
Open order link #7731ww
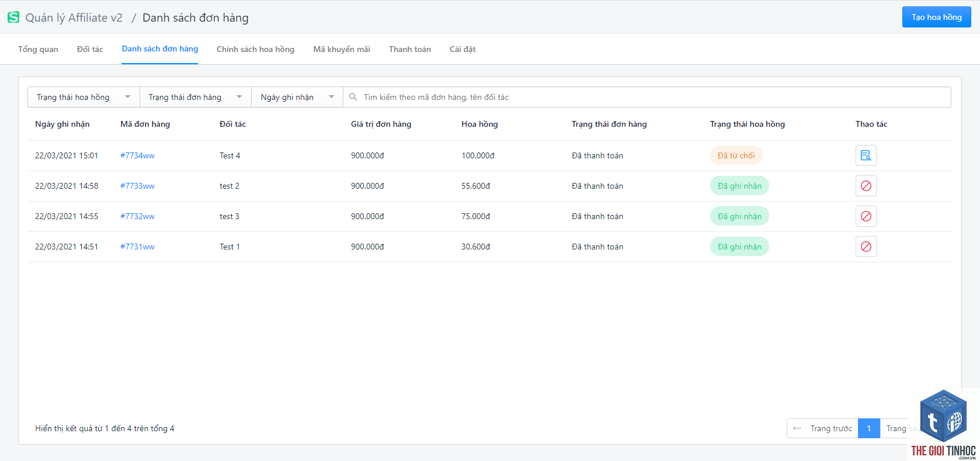(x=137, y=247)
